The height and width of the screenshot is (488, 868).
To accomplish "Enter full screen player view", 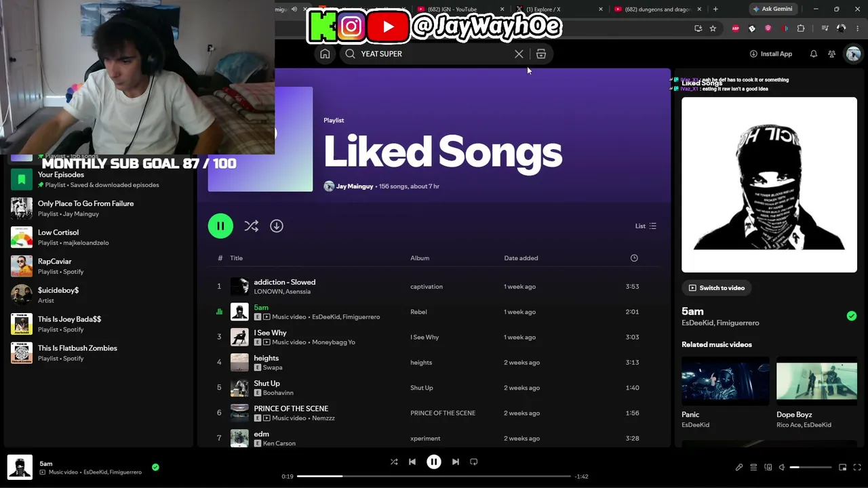I will pos(857,467).
